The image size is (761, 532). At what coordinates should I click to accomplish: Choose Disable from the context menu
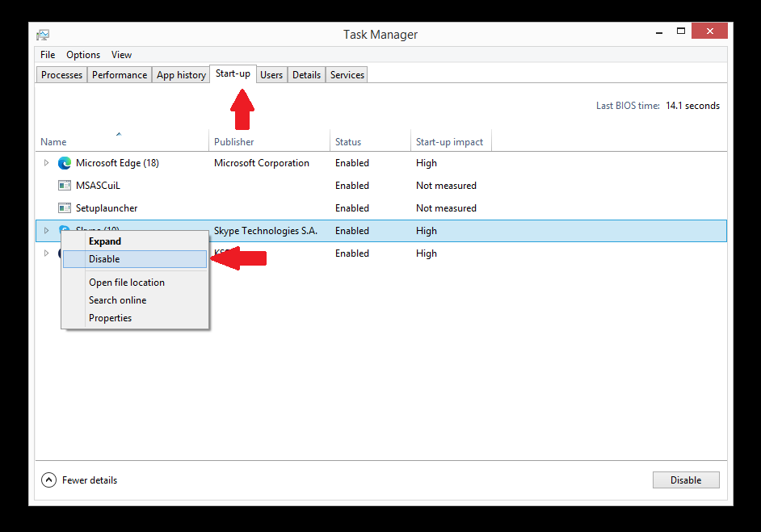pos(104,259)
